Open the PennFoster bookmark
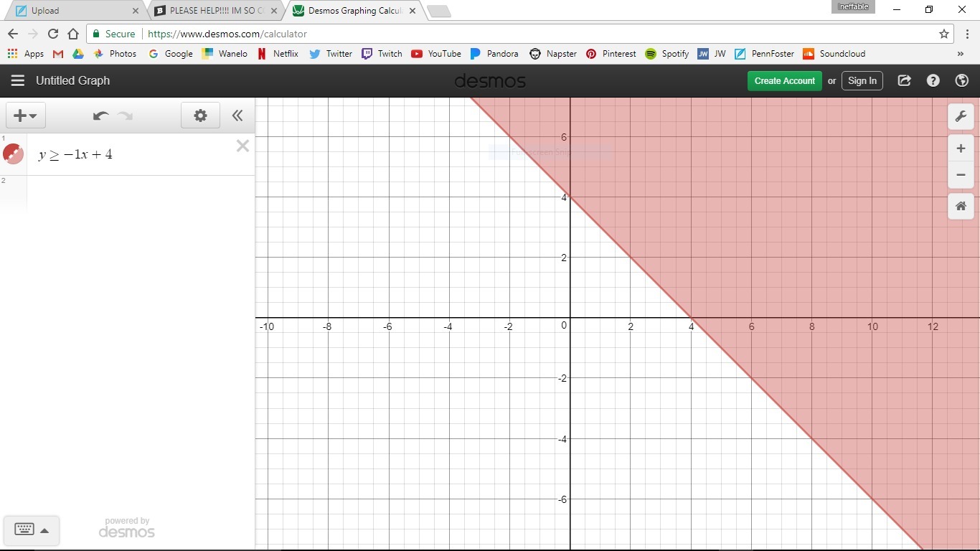 tap(764, 54)
